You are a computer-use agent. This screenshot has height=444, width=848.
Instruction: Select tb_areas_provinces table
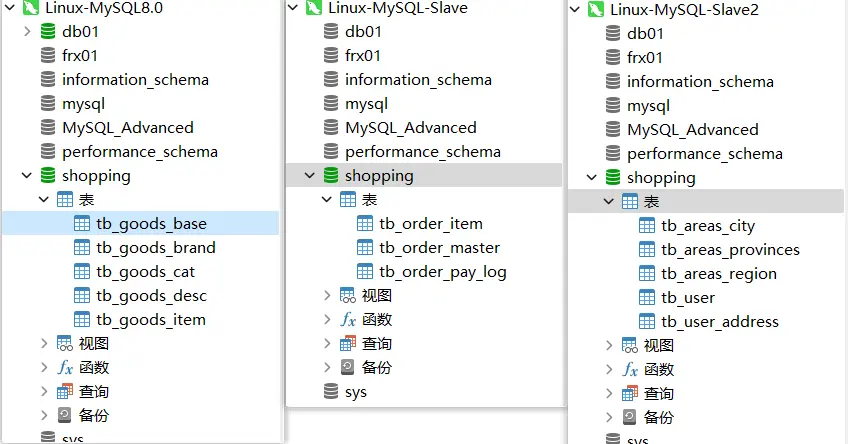pyautogui.click(x=730, y=249)
